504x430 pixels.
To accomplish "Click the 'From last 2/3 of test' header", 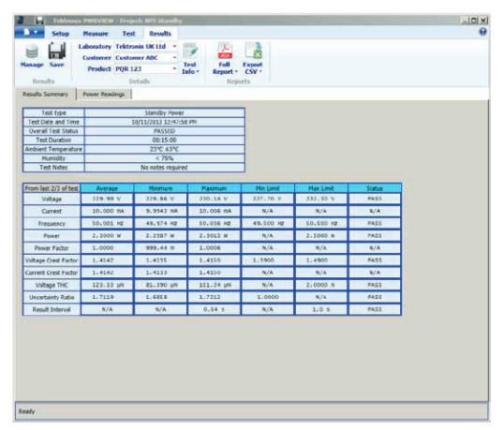I will coord(52,188).
